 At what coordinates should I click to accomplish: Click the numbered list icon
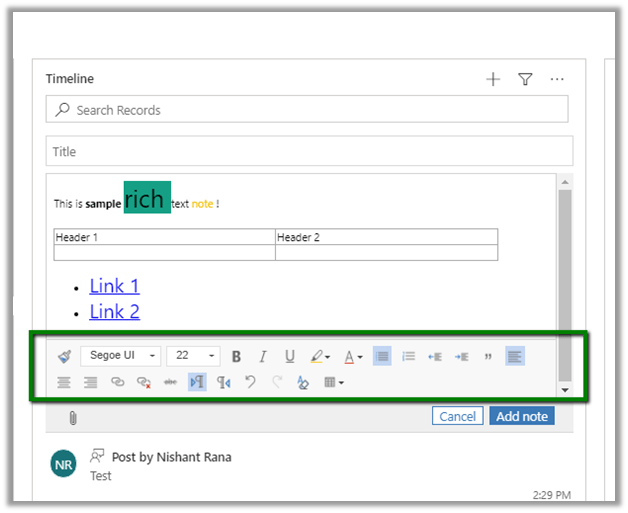pos(408,356)
